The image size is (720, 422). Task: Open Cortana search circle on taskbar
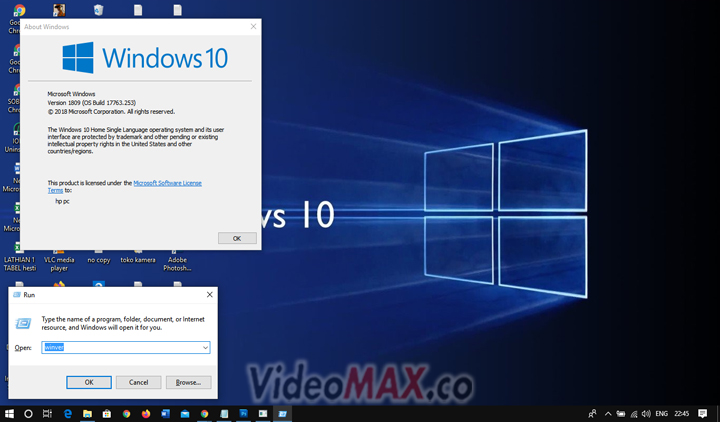[28, 414]
